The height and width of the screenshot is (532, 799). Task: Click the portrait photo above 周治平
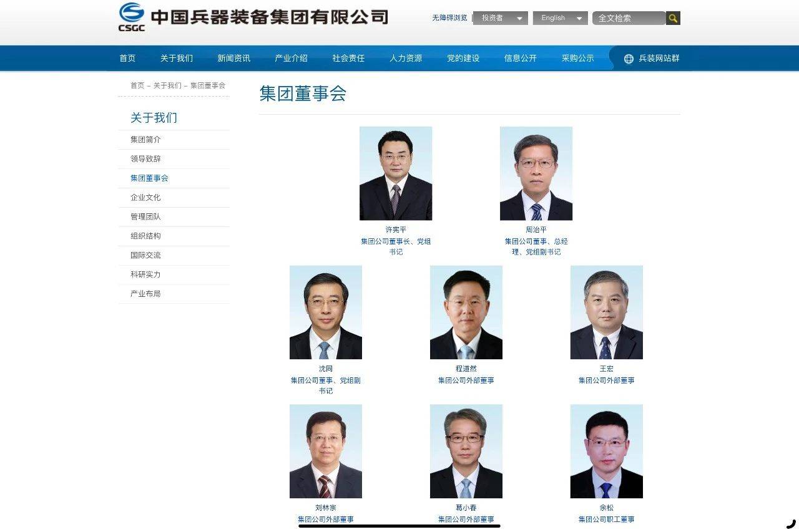click(x=536, y=173)
